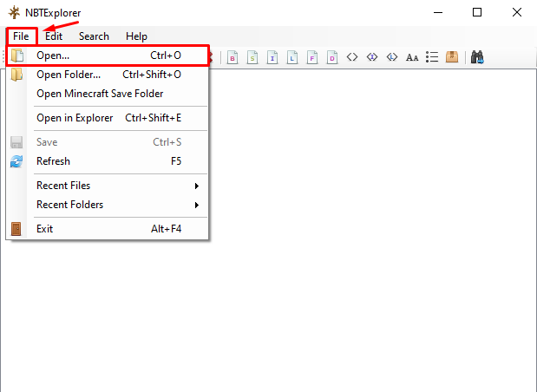537x392 pixels.
Task: Click the binoculars Find icon
Action: [477, 57]
